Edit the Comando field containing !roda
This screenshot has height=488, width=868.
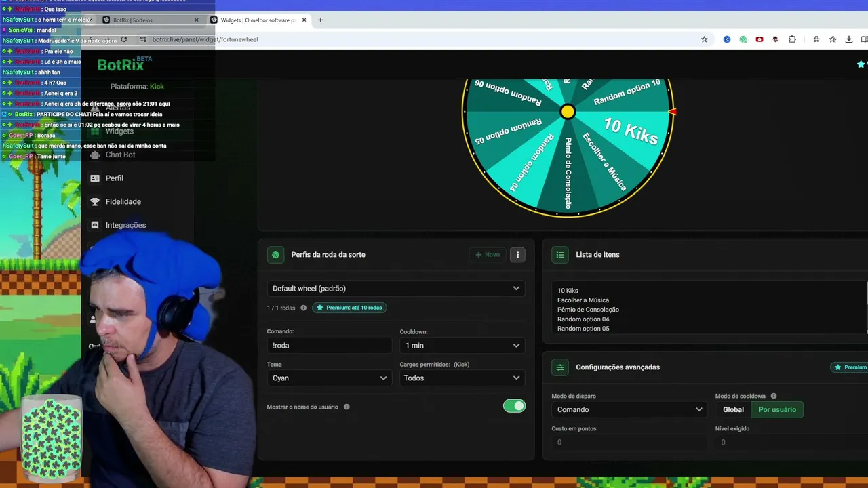[x=329, y=346]
